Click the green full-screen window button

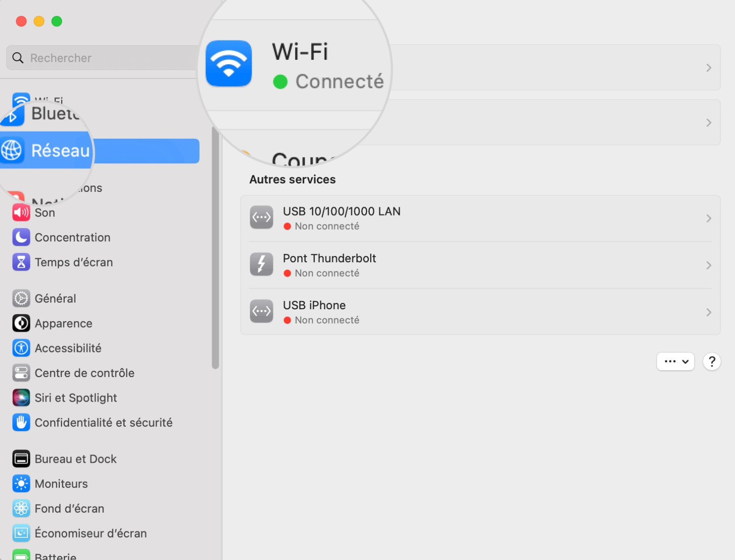point(57,21)
